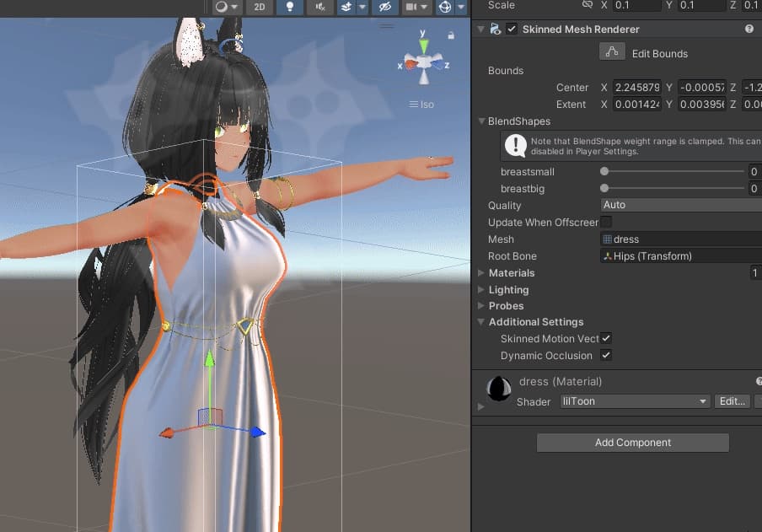Adjust the breastsmall slider
The image size is (762, 532).
pyautogui.click(x=673, y=171)
